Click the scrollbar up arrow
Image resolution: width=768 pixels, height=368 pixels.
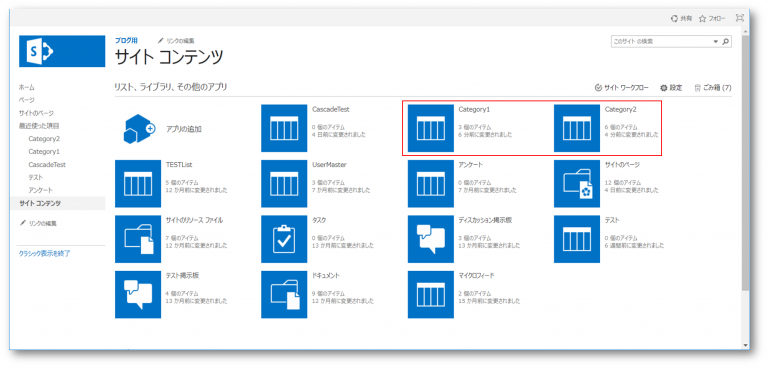pos(745,30)
